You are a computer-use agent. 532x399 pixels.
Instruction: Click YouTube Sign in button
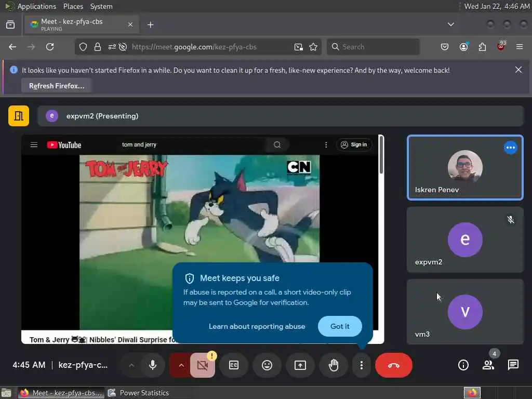click(354, 145)
